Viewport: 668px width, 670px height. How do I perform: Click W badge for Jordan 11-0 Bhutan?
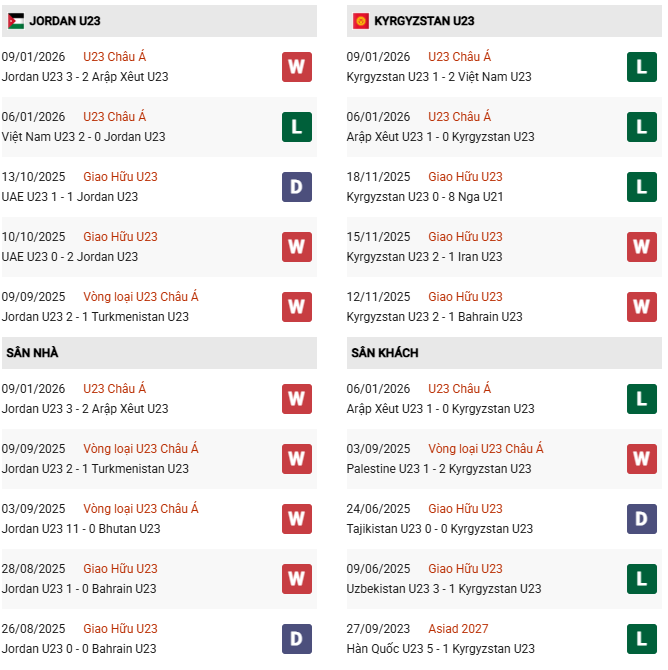tap(297, 519)
